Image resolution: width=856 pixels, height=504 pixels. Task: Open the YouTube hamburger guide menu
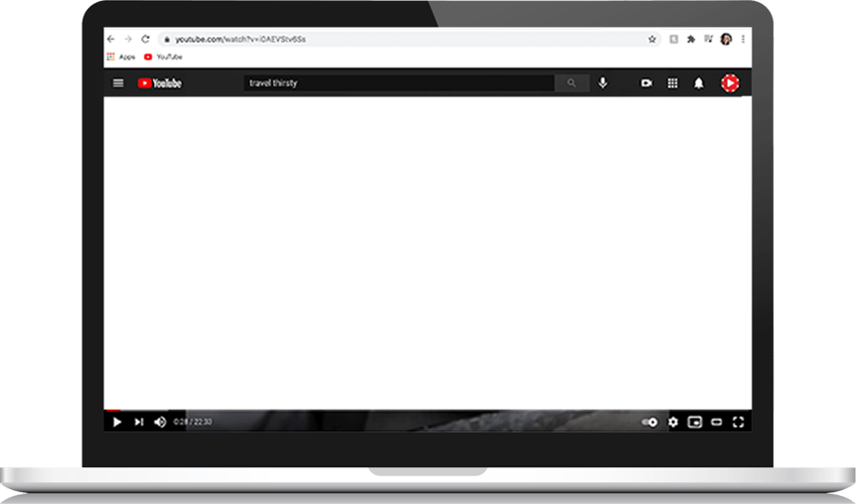(118, 84)
